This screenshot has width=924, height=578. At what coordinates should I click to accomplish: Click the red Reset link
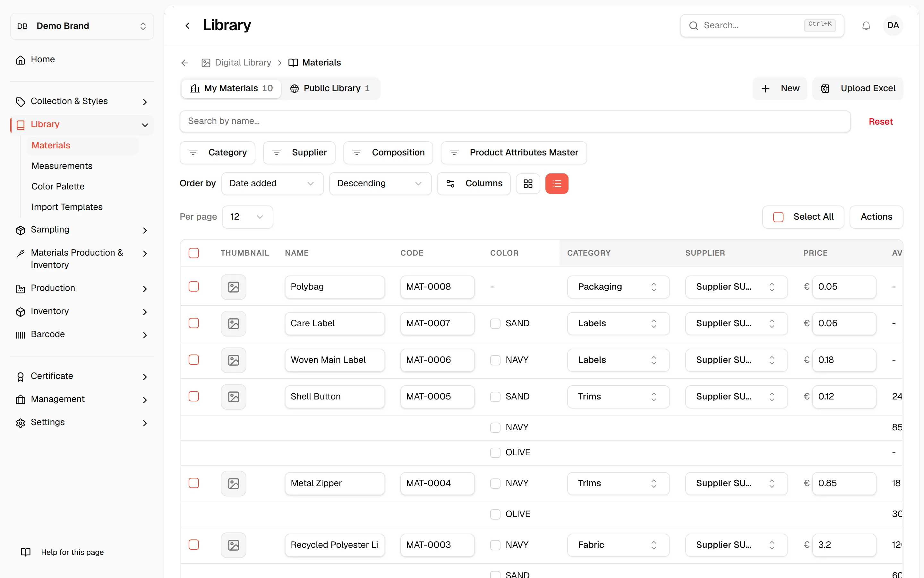pos(880,122)
